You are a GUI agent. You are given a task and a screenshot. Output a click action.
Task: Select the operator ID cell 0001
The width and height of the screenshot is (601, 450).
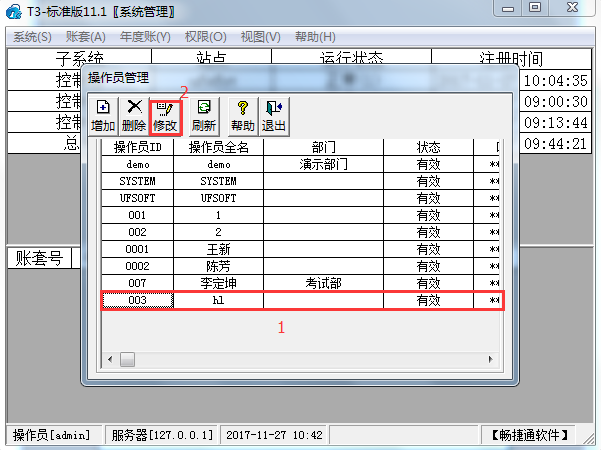point(138,249)
